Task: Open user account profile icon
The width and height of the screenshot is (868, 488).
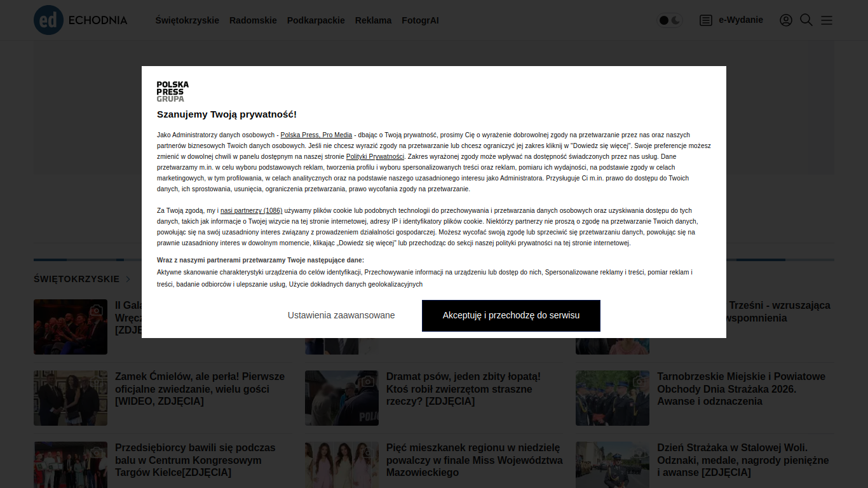Action: (x=786, y=20)
